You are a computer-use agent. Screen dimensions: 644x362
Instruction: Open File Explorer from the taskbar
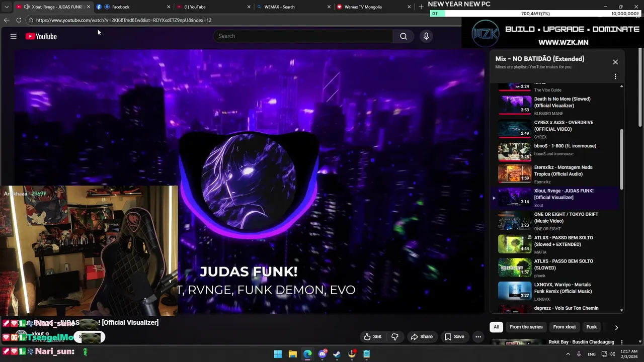pyautogui.click(x=293, y=354)
